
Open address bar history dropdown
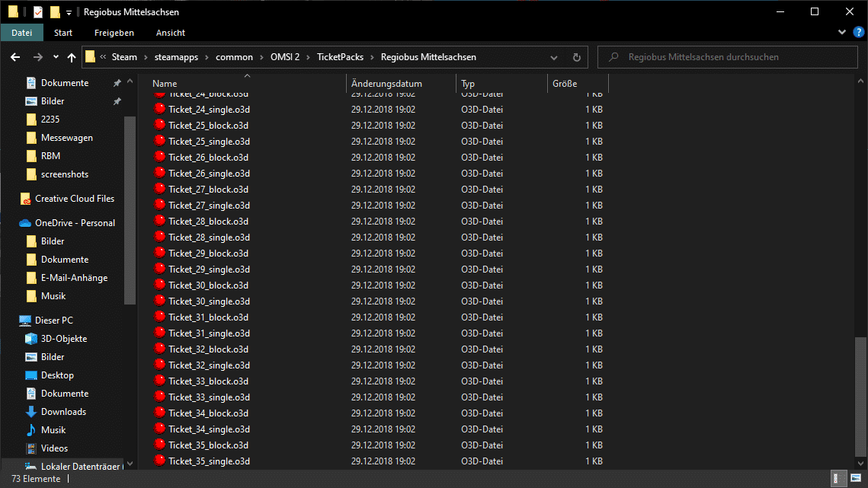[x=558, y=57]
